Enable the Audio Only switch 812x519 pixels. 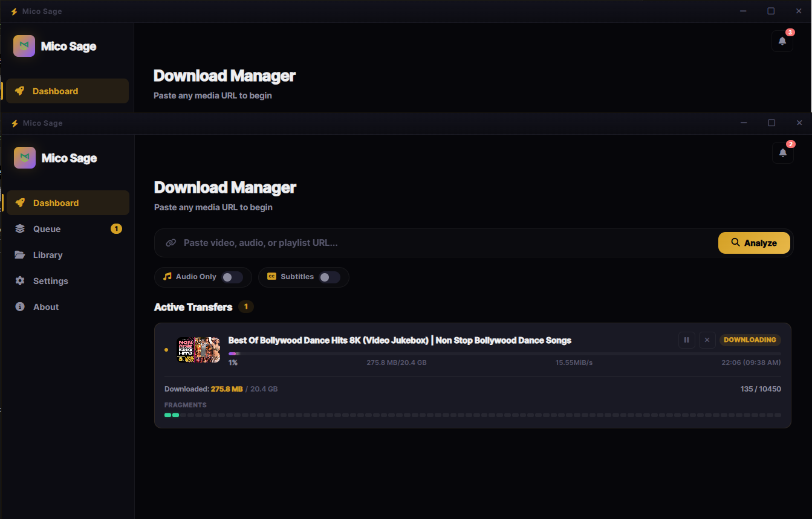tap(232, 277)
